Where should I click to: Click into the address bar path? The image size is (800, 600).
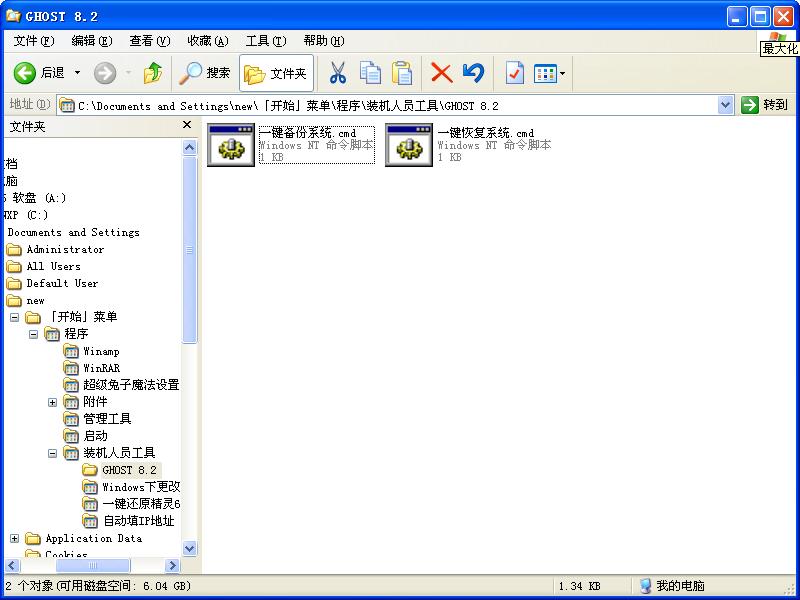coord(388,106)
